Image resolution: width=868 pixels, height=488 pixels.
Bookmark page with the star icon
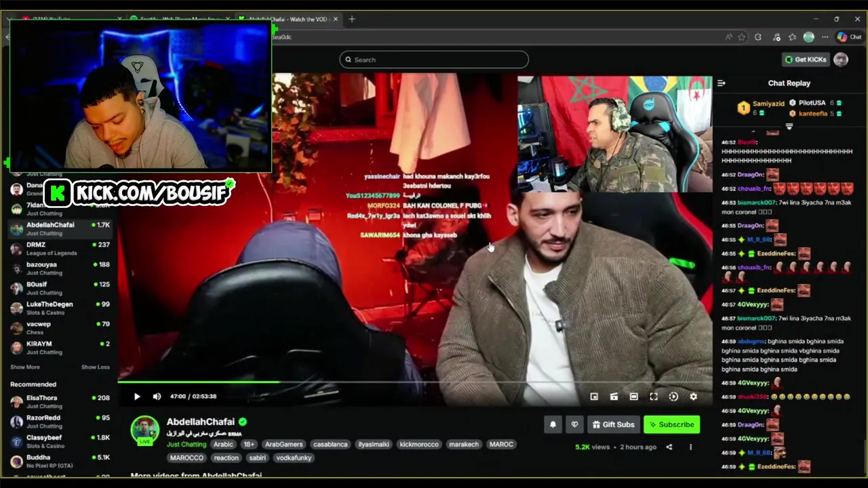pos(741,37)
